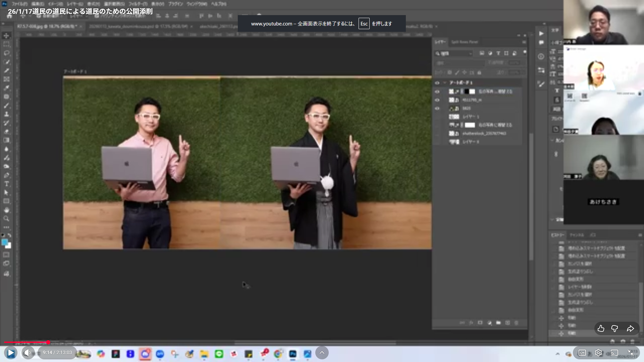Cast video to another screen
The width and height of the screenshot is (644, 362).
[614, 353]
